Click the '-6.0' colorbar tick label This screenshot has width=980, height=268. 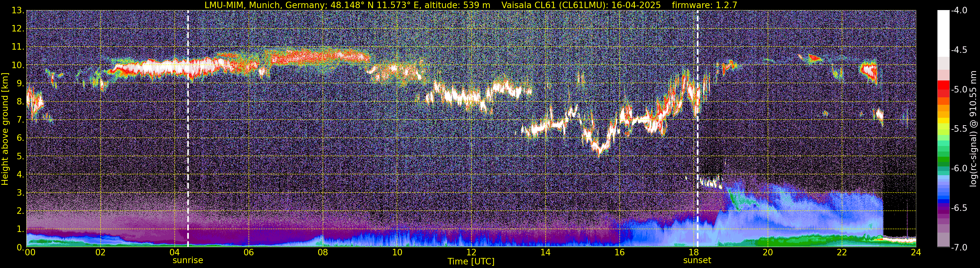tap(959, 168)
